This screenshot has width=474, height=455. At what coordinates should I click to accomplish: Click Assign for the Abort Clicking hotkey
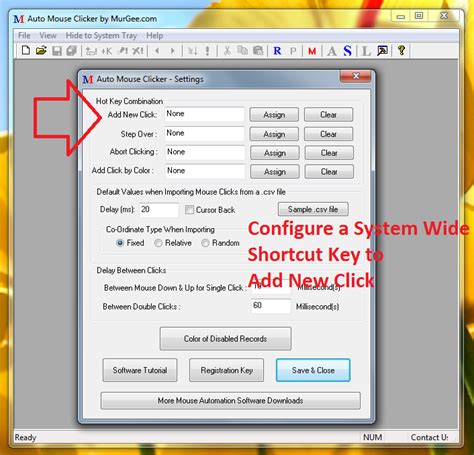click(275, 153)
